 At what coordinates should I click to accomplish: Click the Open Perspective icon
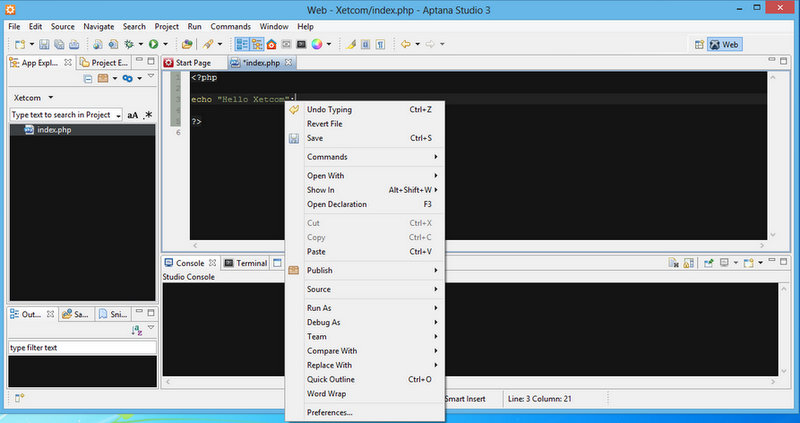[x=699, y=45]
